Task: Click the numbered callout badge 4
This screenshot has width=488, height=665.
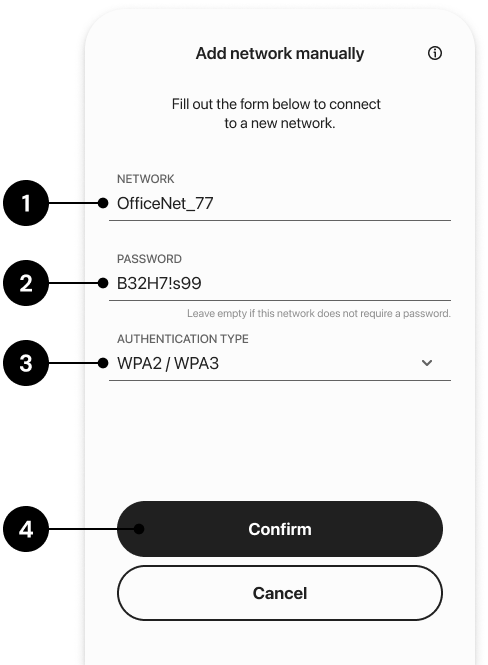Action: click(26, 529)
